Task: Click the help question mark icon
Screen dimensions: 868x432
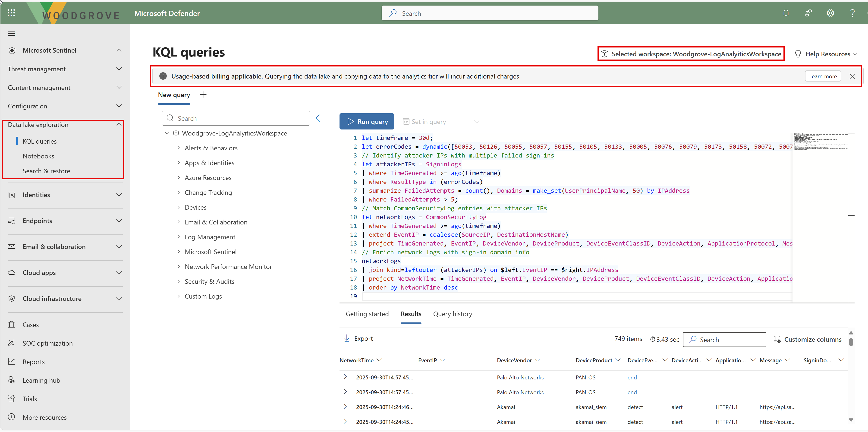Action: [x=852, y=13]
